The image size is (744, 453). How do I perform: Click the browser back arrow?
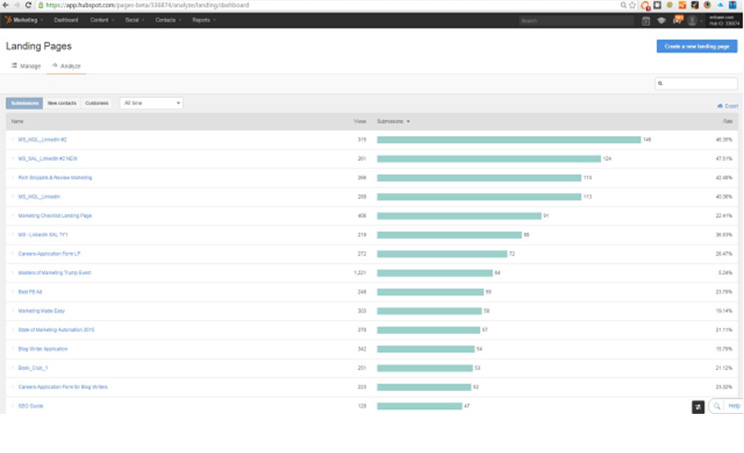pos(5,5)
